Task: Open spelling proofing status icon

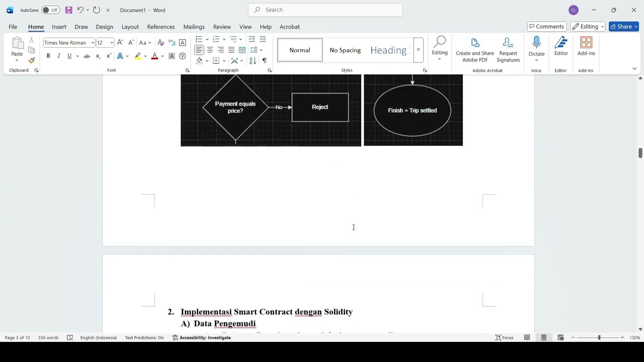Action: point(70,337)
